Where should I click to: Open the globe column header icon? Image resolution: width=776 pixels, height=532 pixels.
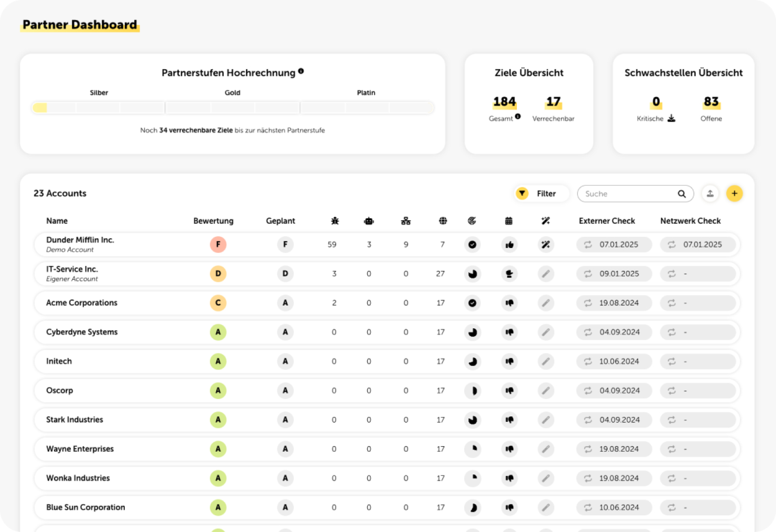(443, 221)
